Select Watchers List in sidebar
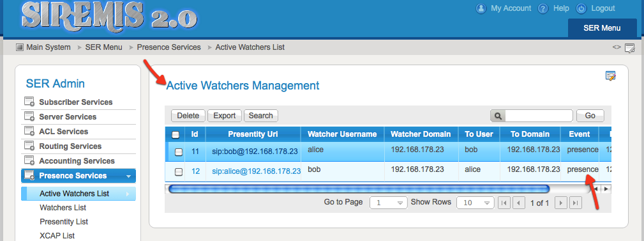 [x=63, y=208]
